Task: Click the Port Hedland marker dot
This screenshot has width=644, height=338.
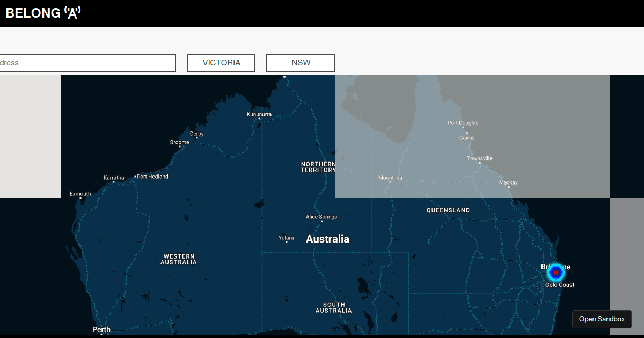Action: point(135,176)
